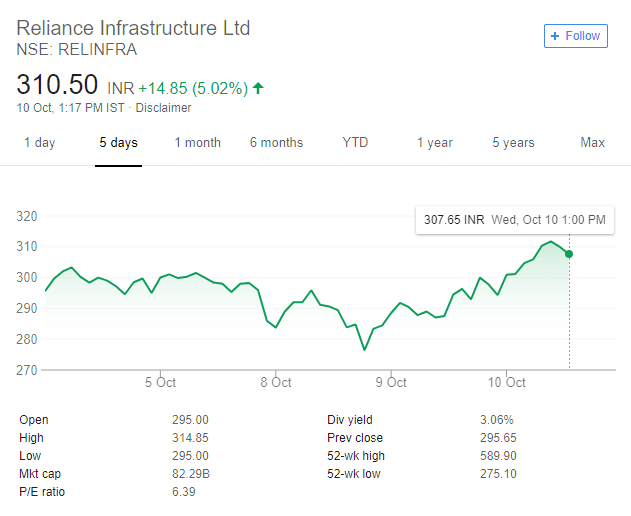
Task: Click the 307.65 INR chart tooltip
Action: coord(515,220)
